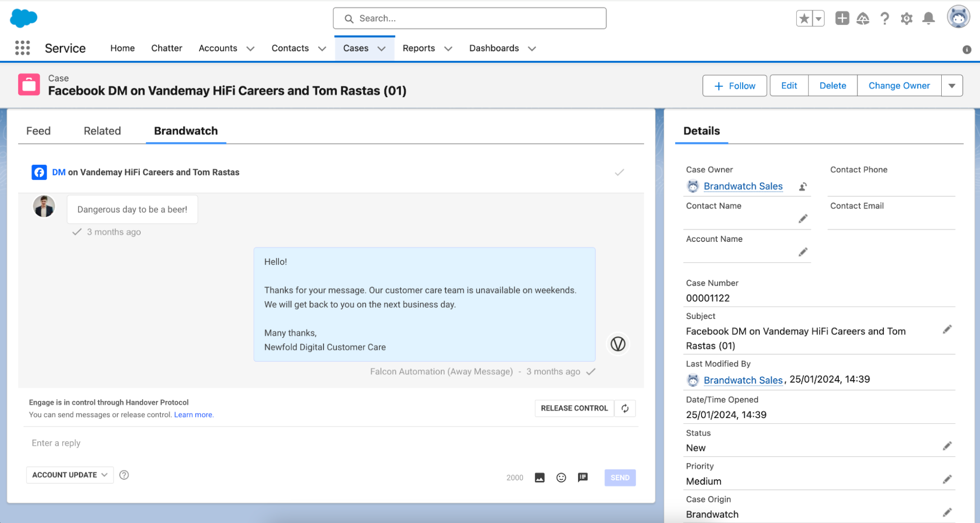Screen dimensions: 980x523
Task: Expand the Contacts nav dropdown chevron
Action: (x=322, y=49)
